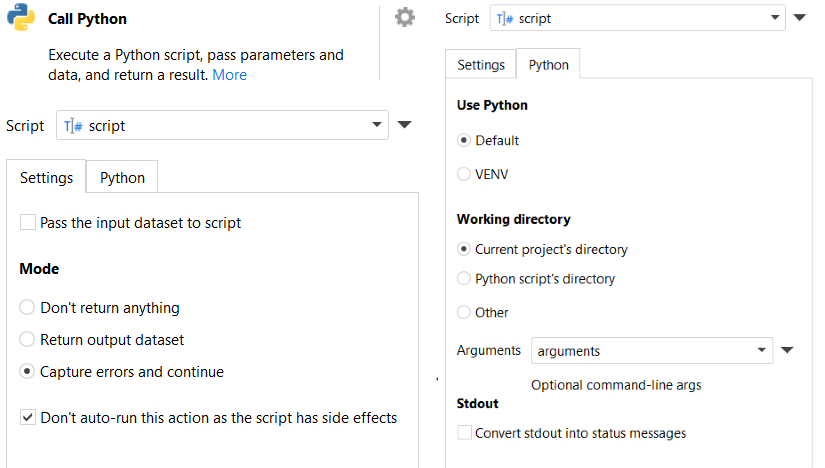
Task: Select Python script's directory option
Action: click(x=464, y=278)
